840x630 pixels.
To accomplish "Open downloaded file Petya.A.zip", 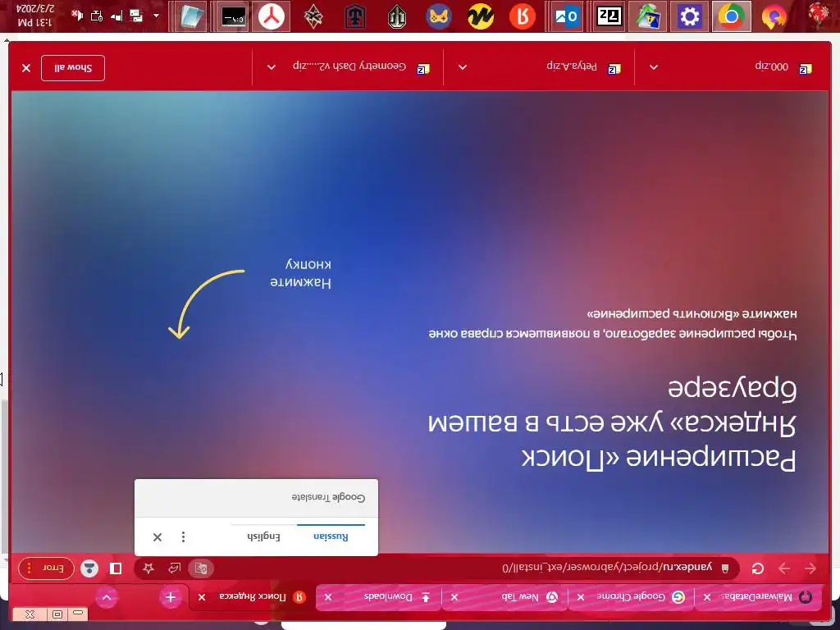I will tap(584, 67).
